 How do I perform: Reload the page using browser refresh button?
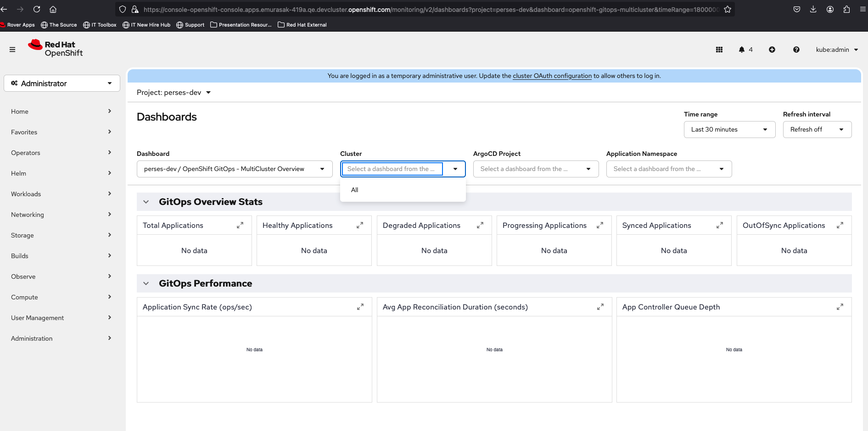click(x=37, y=9)
